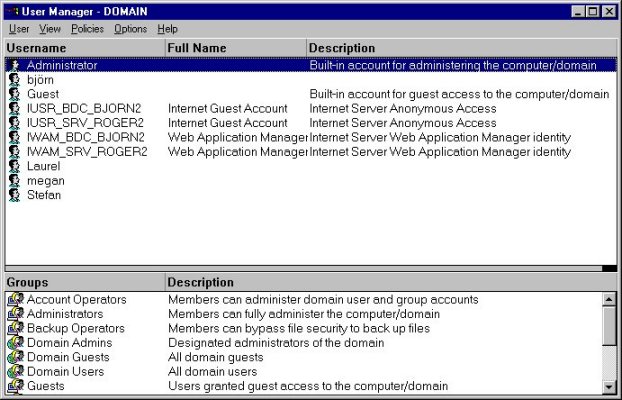Click Internet Guest Account for IUSR_BDC_BJORN2

tap(228, 108)
